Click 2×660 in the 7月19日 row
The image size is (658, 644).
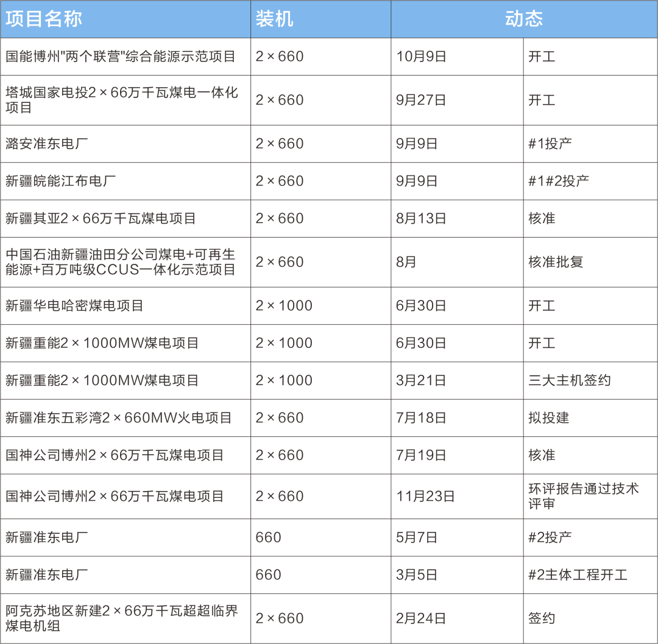pyautogui.click(x=321, y=455)
